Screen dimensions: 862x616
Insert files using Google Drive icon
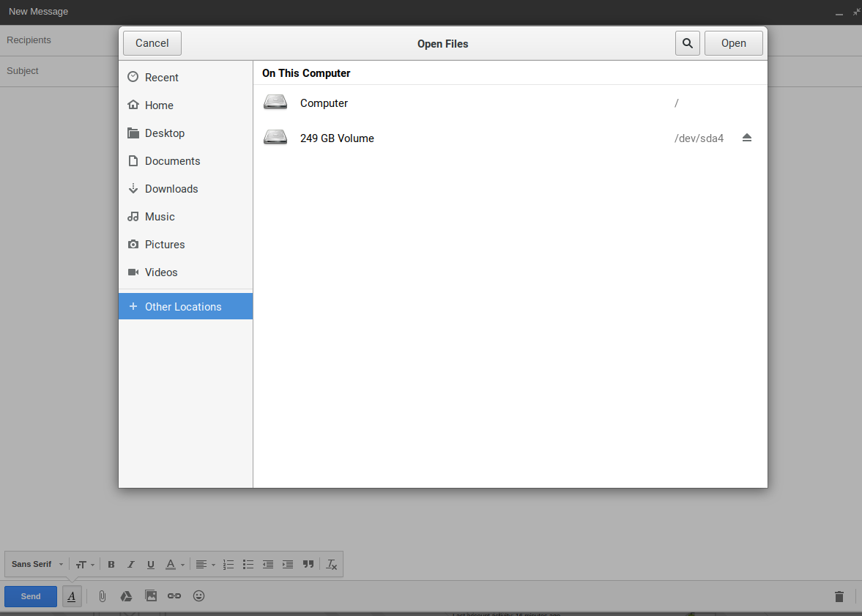coord(126,596)
